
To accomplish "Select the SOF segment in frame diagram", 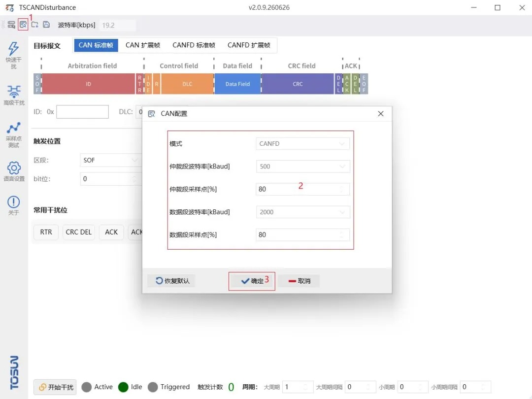I will (x=37, y=84).
